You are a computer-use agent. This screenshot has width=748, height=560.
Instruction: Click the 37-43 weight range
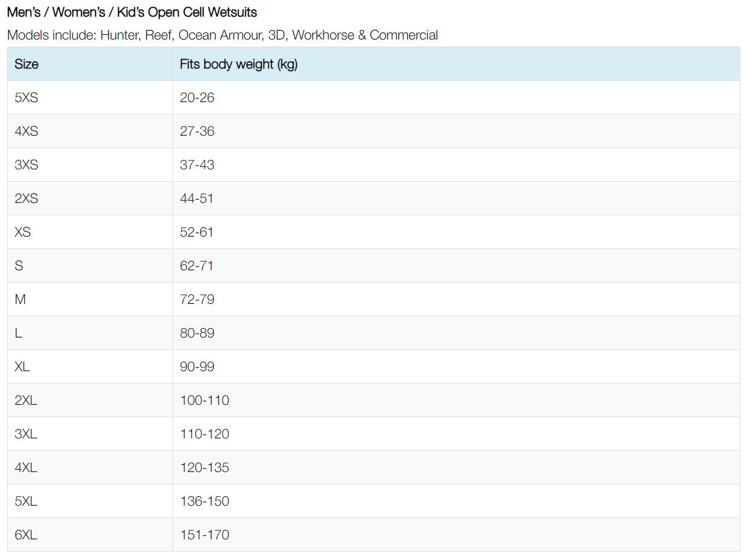(197, 165)
